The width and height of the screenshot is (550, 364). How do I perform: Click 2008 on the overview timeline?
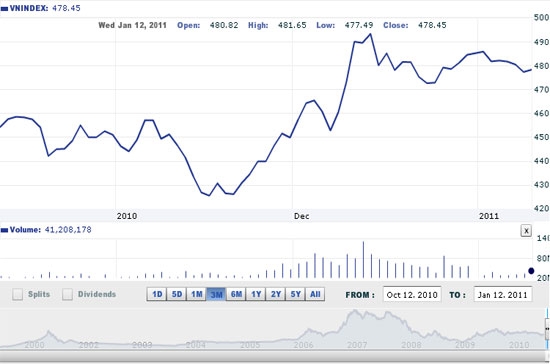pyautogui.click(x=411, y=345)
